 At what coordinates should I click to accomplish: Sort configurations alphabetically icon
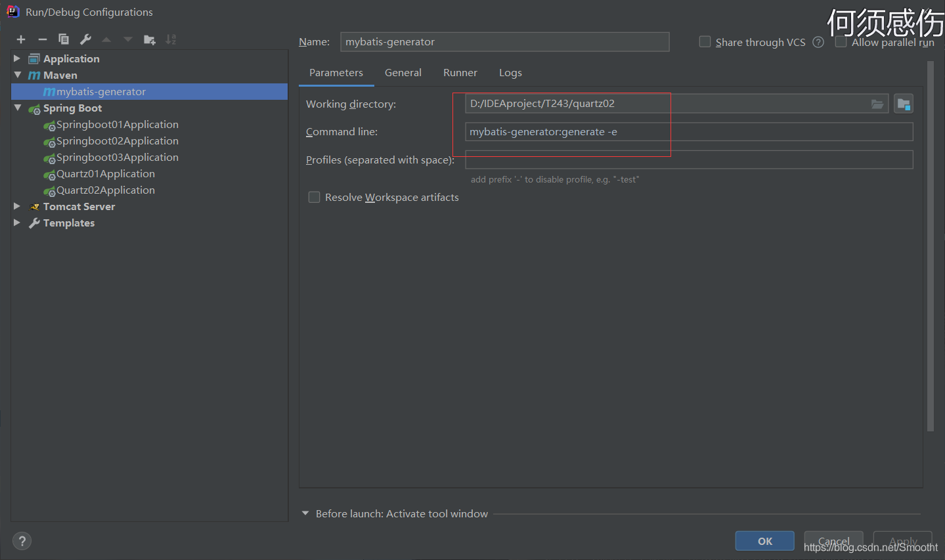(x=171, y=39)
